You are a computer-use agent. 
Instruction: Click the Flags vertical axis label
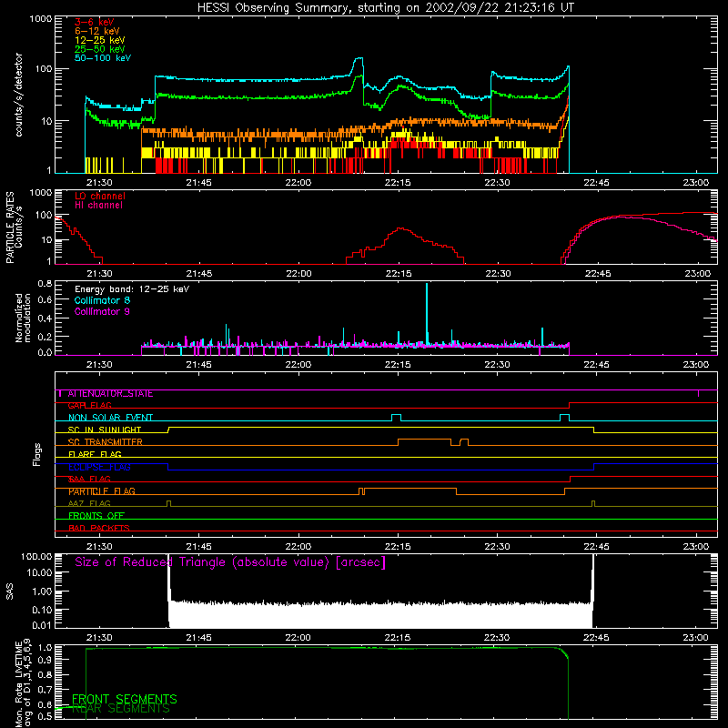click(x=37, y=454)
